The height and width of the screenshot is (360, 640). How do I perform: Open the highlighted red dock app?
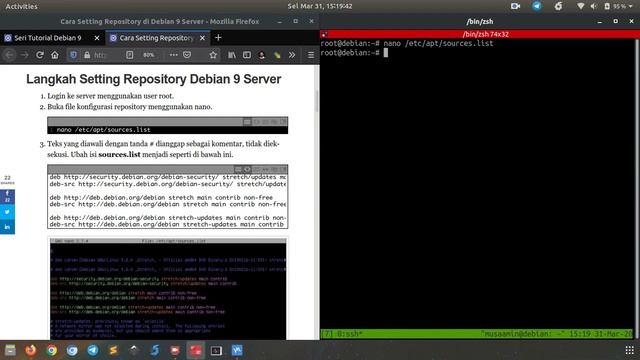(196, 350)
